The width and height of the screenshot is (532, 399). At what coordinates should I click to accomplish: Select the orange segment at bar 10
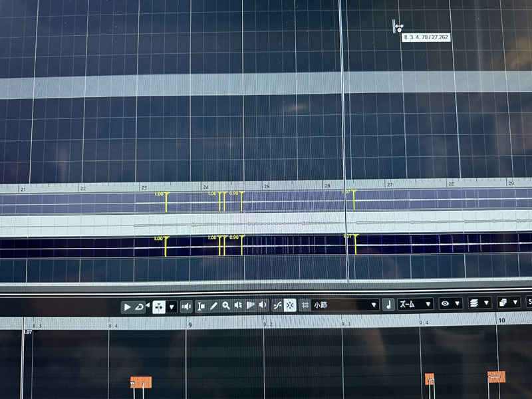pos(496,377)
